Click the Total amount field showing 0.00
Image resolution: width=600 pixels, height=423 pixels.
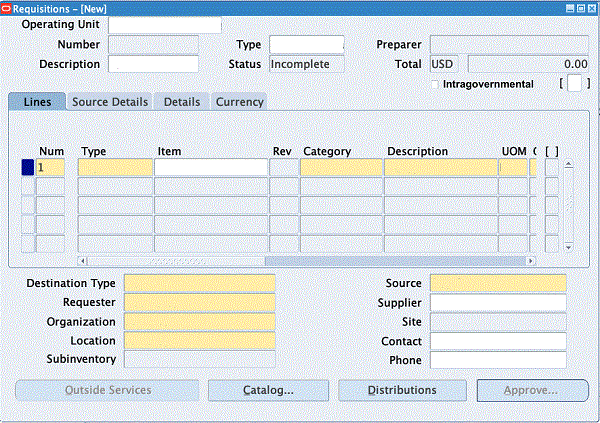click(528, 64)
